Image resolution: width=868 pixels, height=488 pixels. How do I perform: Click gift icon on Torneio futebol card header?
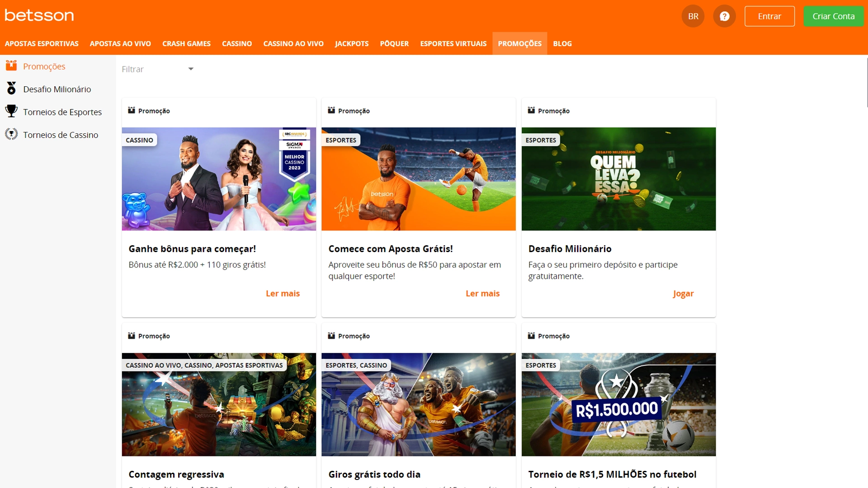pyautogui.click(x=531, y=336)
